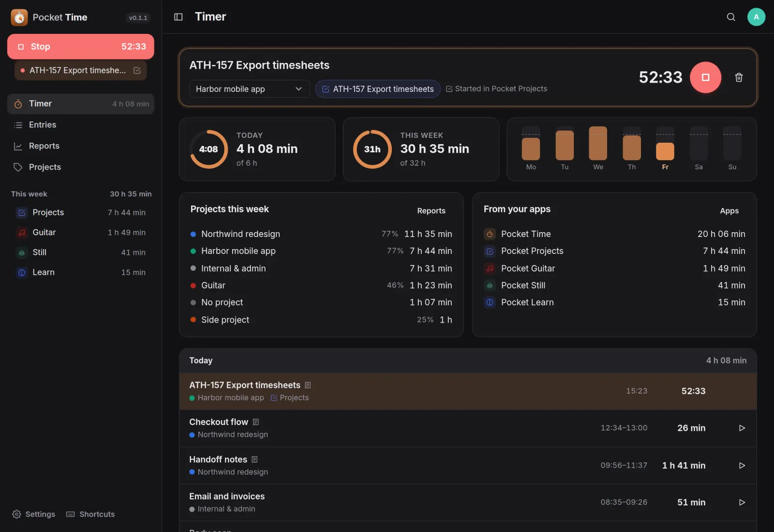The height and width of the screenshot is (532, 774).
Task: Open the external link icon for ATH-157 in sidebar
Action: point(137,71)
